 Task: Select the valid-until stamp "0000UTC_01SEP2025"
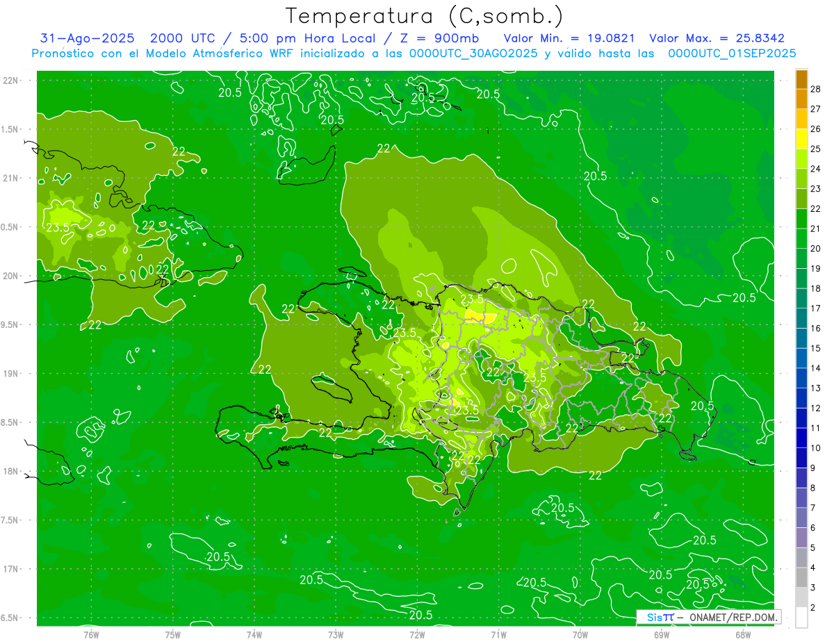pos(732,53)
